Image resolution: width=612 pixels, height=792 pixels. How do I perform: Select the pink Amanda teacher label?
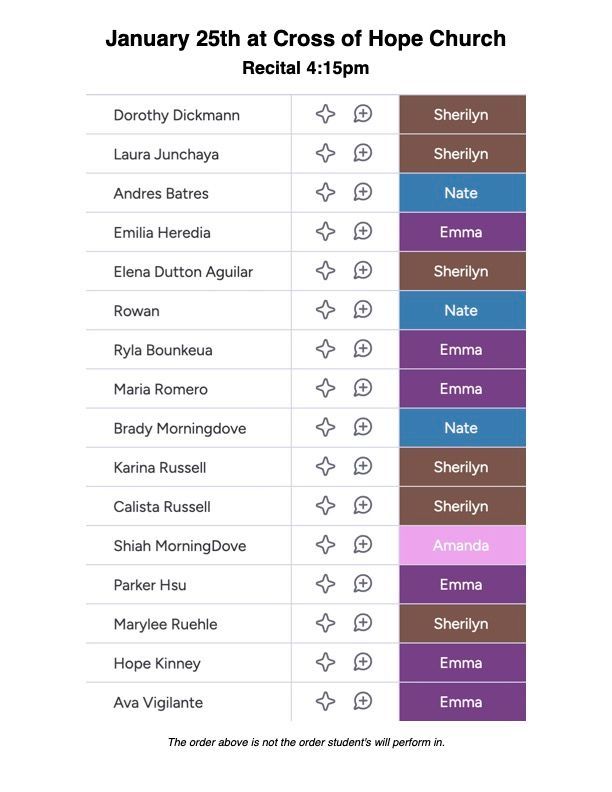[461, 545]
